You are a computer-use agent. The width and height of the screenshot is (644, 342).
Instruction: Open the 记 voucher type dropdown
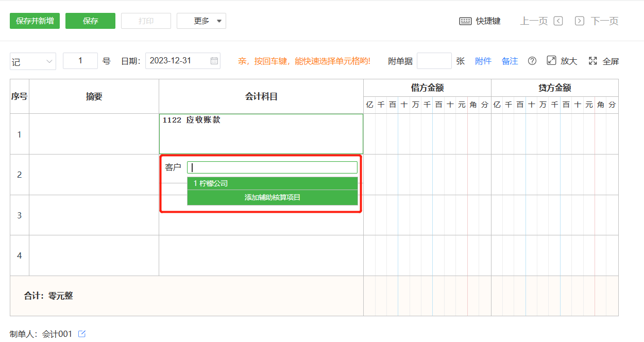tap(33, 61)
